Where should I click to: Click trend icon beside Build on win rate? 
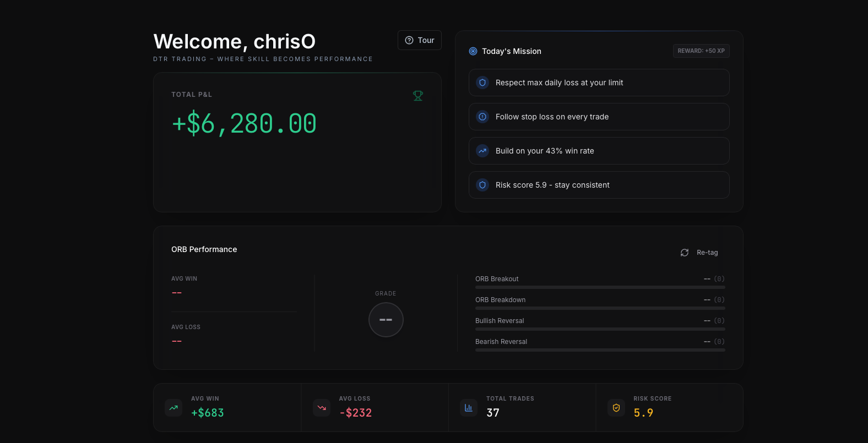pyautogui.click(x=482, y=151)
